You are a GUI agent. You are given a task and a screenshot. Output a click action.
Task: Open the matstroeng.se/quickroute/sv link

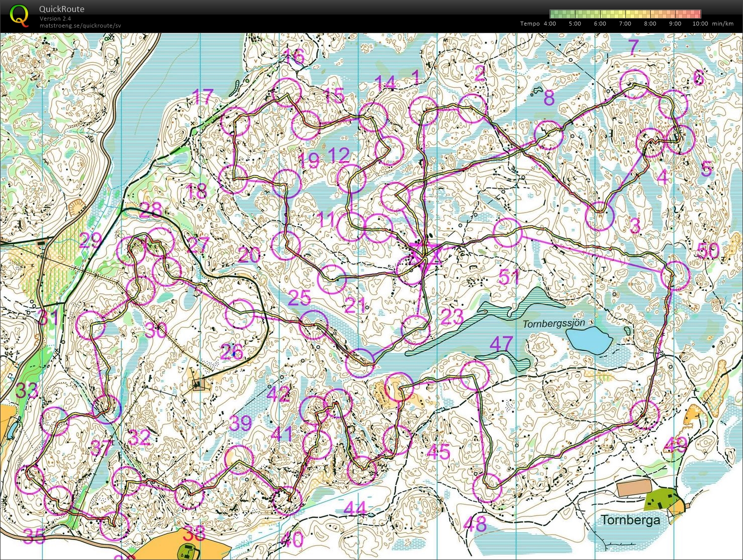[x=80, y=26]
